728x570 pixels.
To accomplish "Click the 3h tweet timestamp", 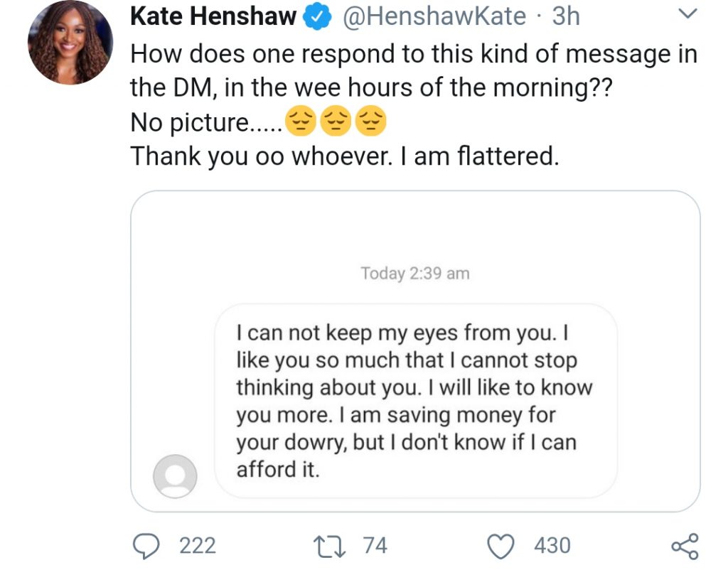I will pos(566,17).
